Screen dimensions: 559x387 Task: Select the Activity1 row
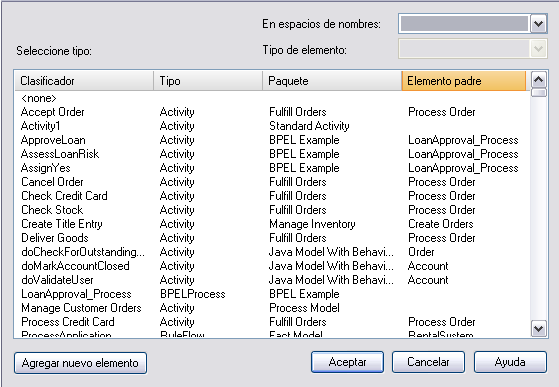pyautogui.click(x=272, y=126)
